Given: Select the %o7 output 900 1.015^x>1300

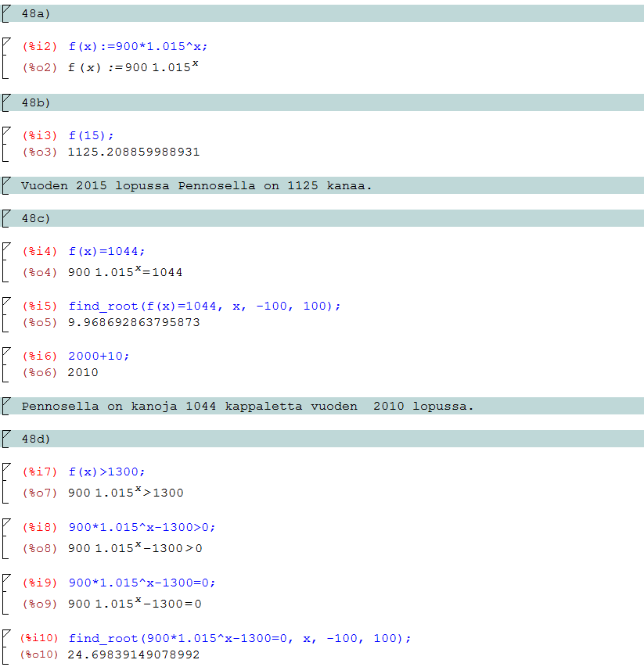Looking at the screenshot, I should tap(125, 492).
